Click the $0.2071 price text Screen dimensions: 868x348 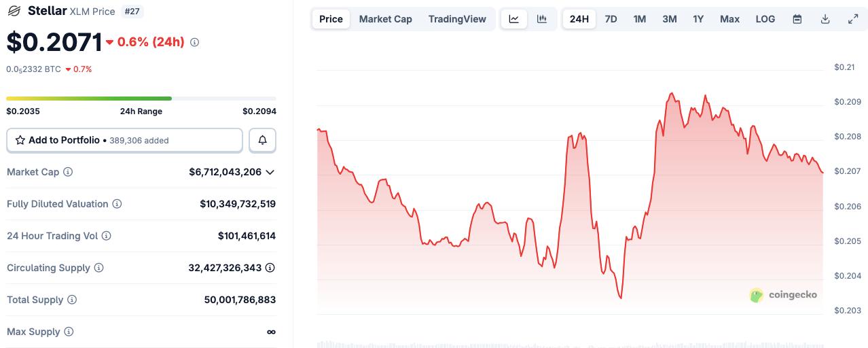54,42
